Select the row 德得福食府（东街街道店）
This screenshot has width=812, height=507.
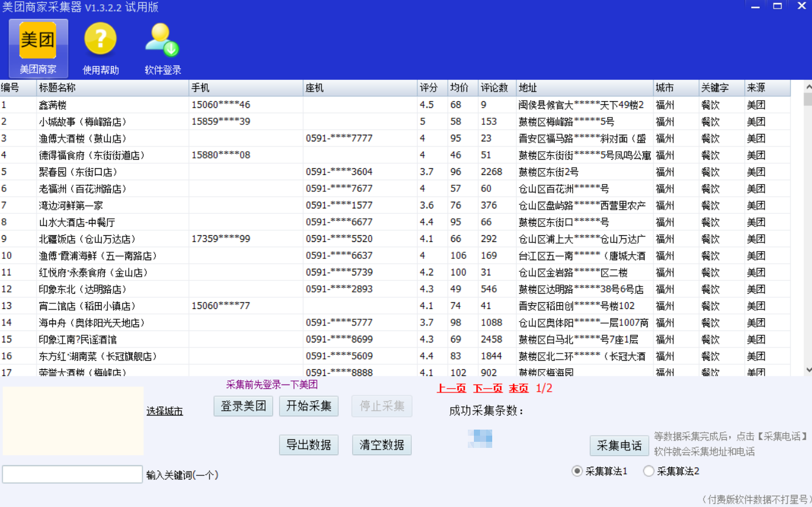pyautogui.click(x=395, y=155)
